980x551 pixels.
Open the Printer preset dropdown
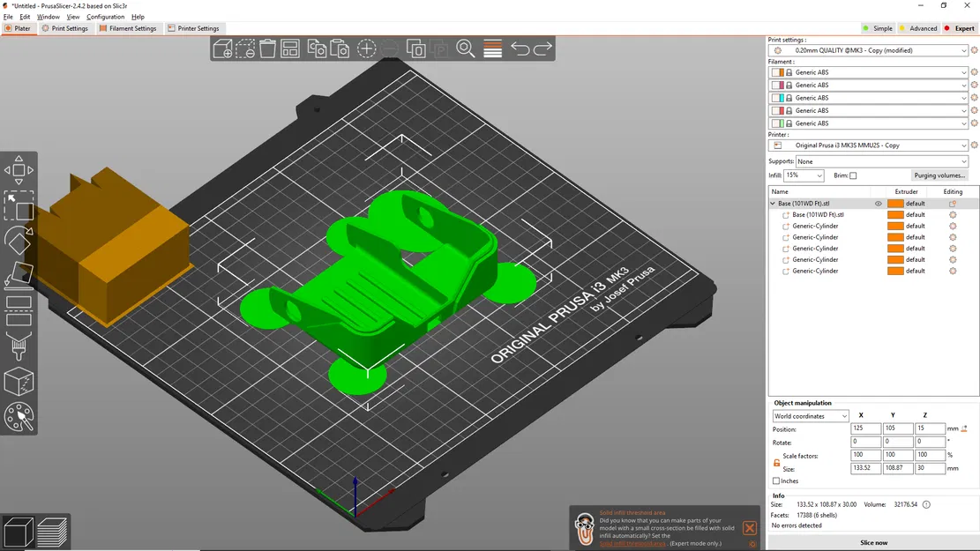pyautogui.click(x=869, y=145)
